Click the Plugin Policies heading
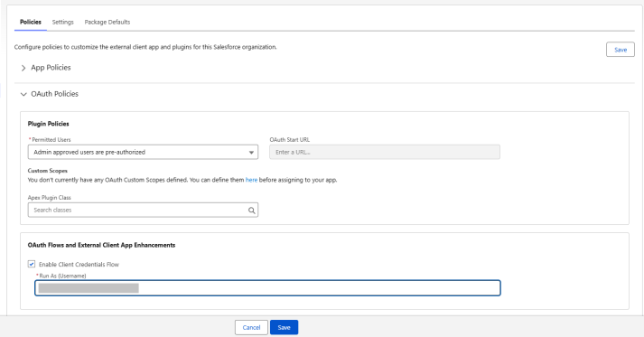 [49, 124]
